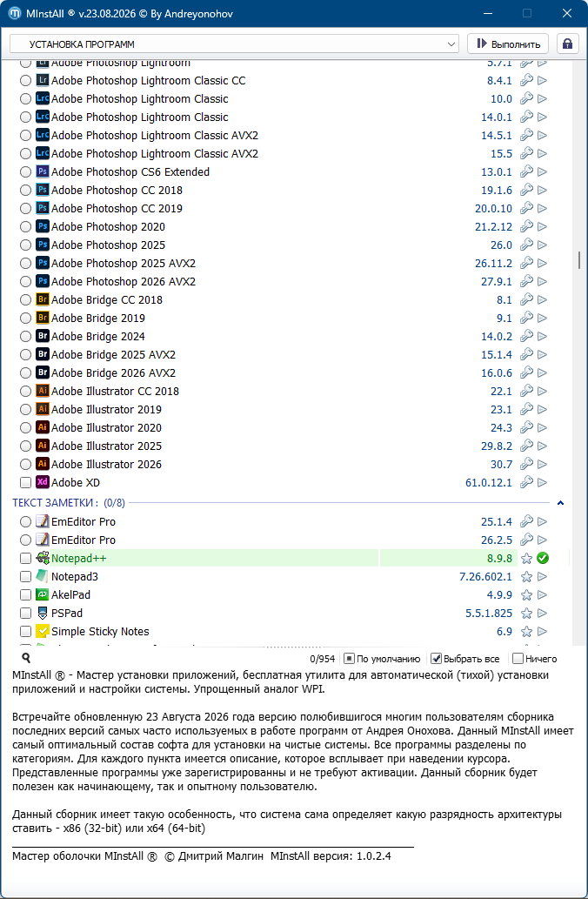
Task: Collapse the 'ТЕКСТ ЗАМЕТКИ' section chevron
Action: [560, 503]
